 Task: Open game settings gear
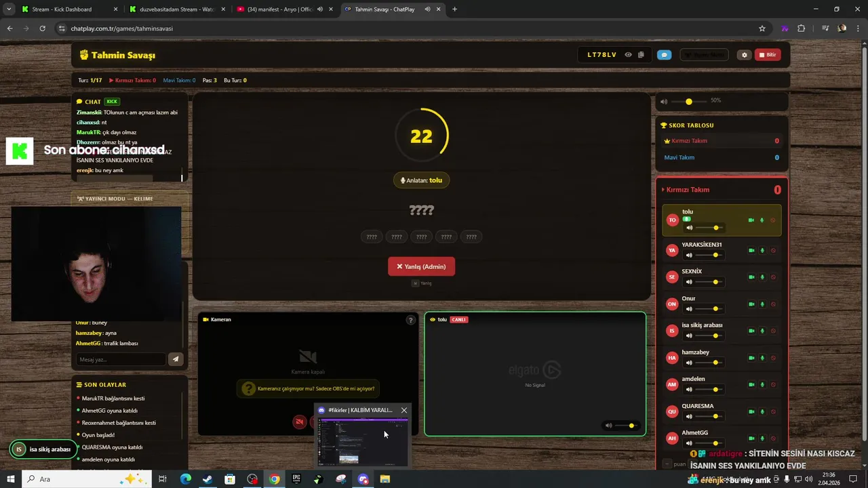tap(745, 55)
